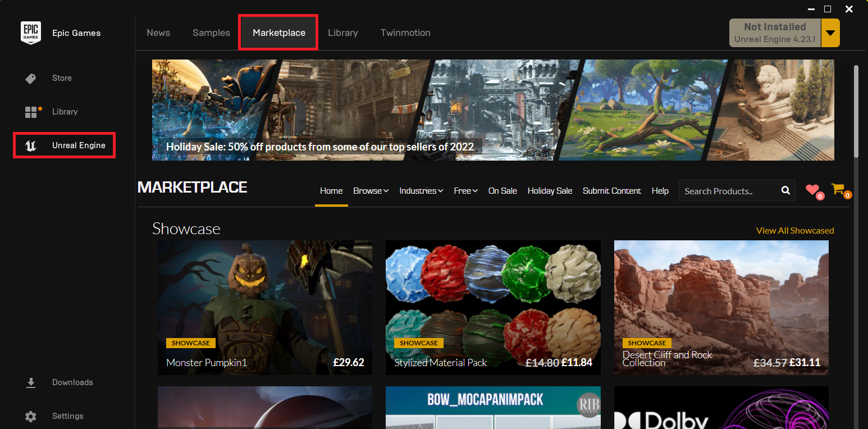Viewport: 868px width, 429px height.
Task: Open the Browse dropdown menu
Action: pos(371,191)
